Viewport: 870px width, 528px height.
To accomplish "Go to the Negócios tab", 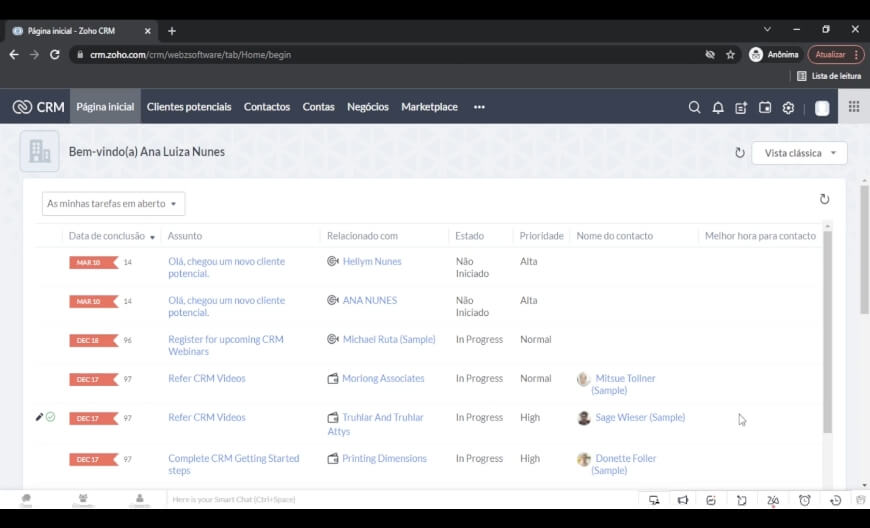I will pyautogui.click(x=367, y=107).
